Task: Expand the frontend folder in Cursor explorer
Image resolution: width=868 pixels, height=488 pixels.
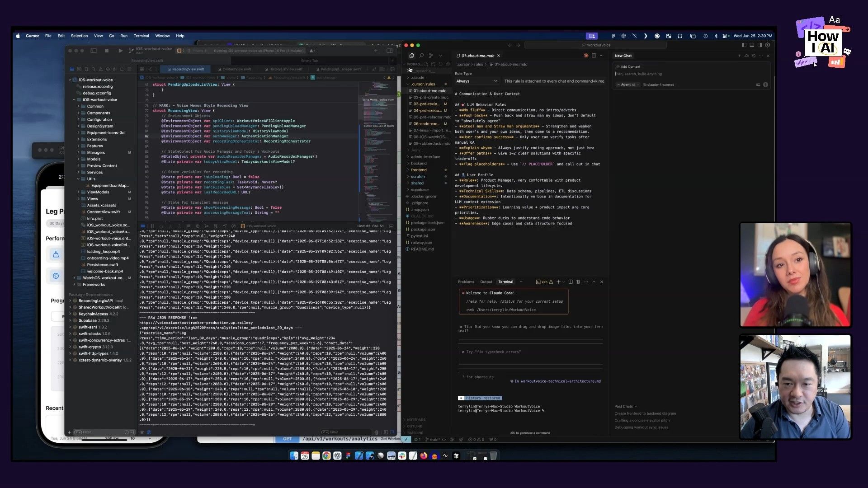Action: point(419,170)
